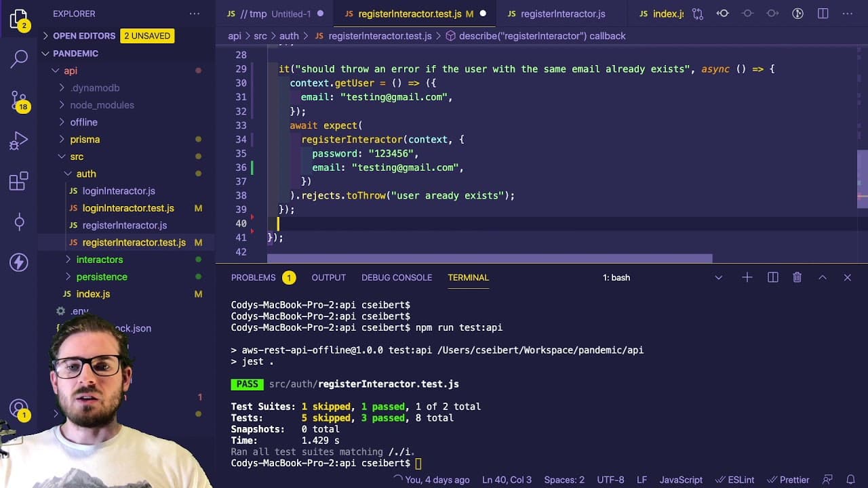This screenshot has width=868, height=488.
Task: Open the Run and Debug view
Action: 19,141
